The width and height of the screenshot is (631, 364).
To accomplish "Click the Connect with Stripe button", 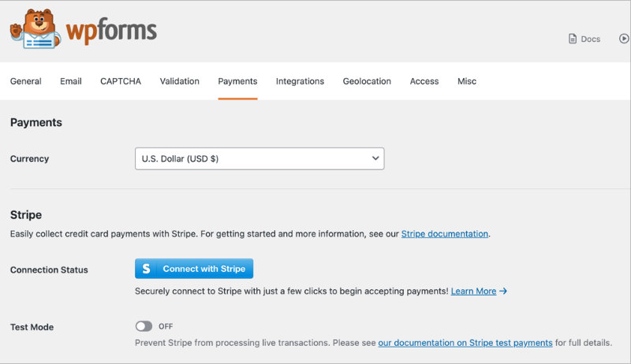I will pyautogui.click(x=194, y=269).
